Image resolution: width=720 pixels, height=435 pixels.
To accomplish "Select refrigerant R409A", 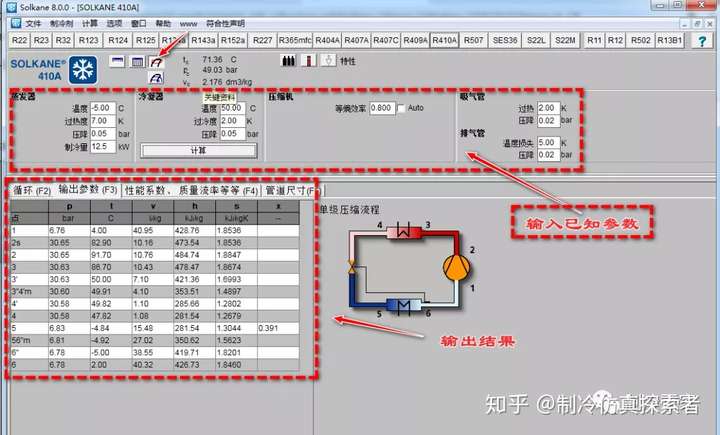I will 415,40.
